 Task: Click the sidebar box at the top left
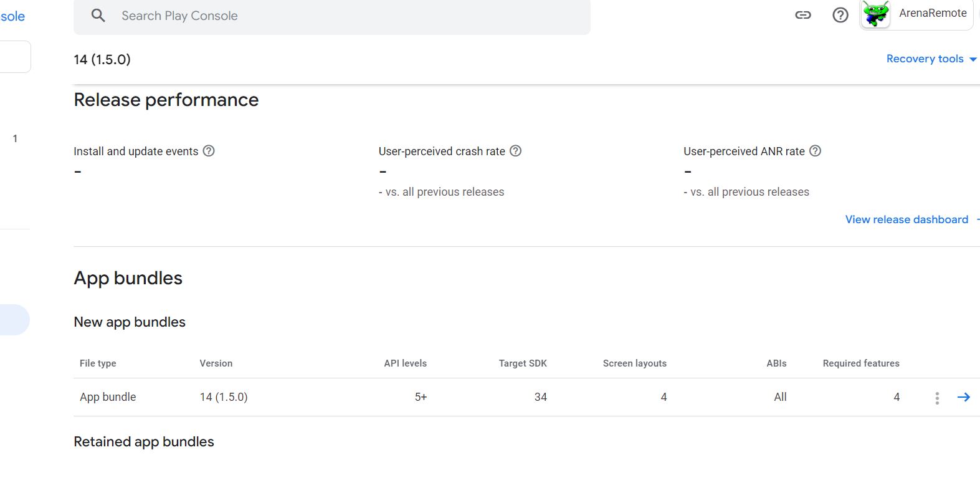coord(15,57)
